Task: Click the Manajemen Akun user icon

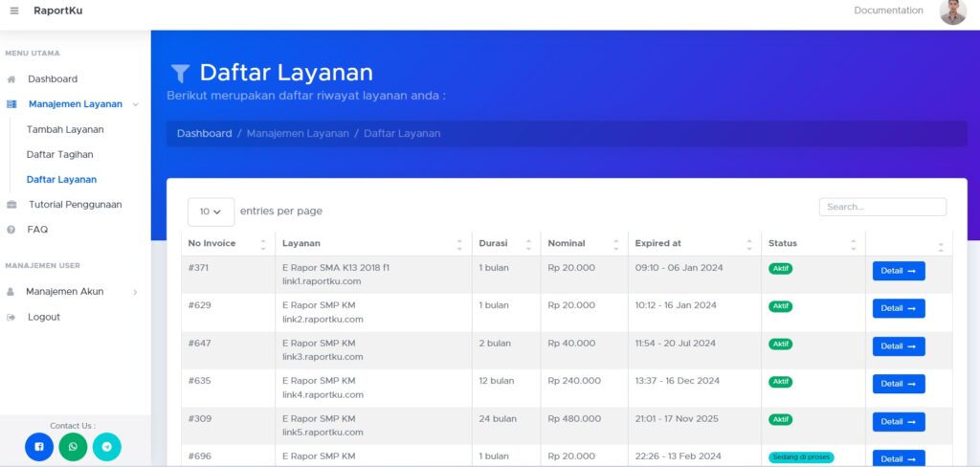Action: coord(10,292)
